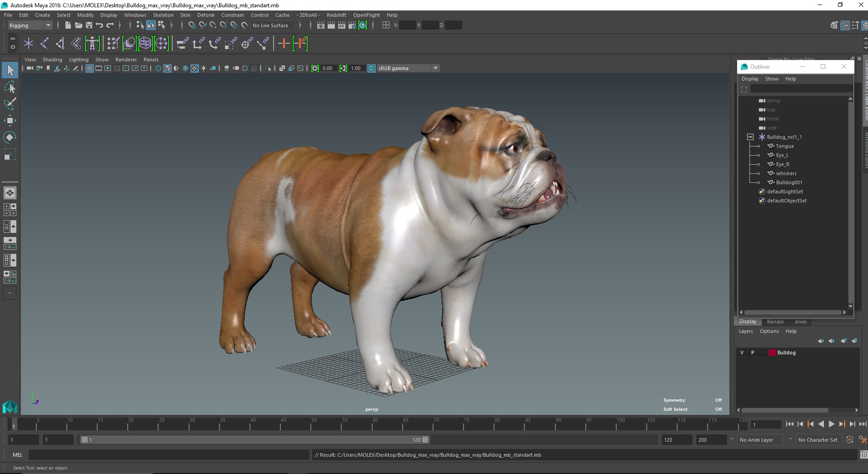
Task: Click the Create Lattice shelf icon
Action: click(145, 44)
